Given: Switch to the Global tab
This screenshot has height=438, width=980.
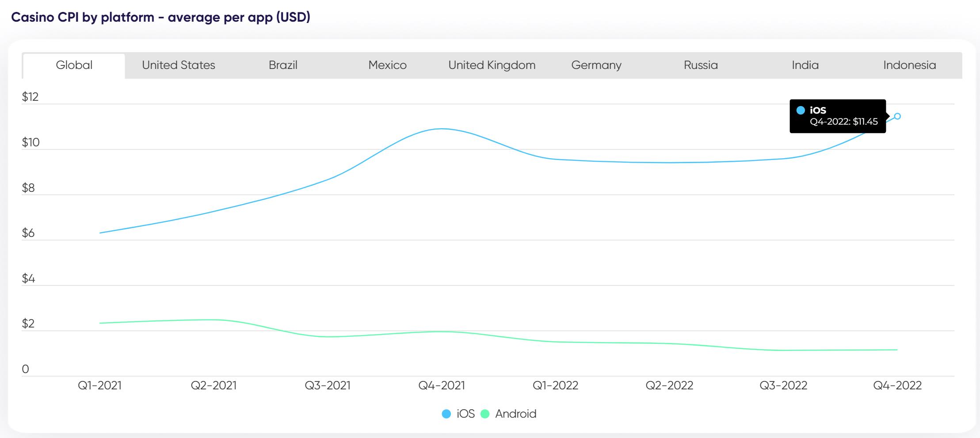Looking at the screenshot, I should coord(74,65).
